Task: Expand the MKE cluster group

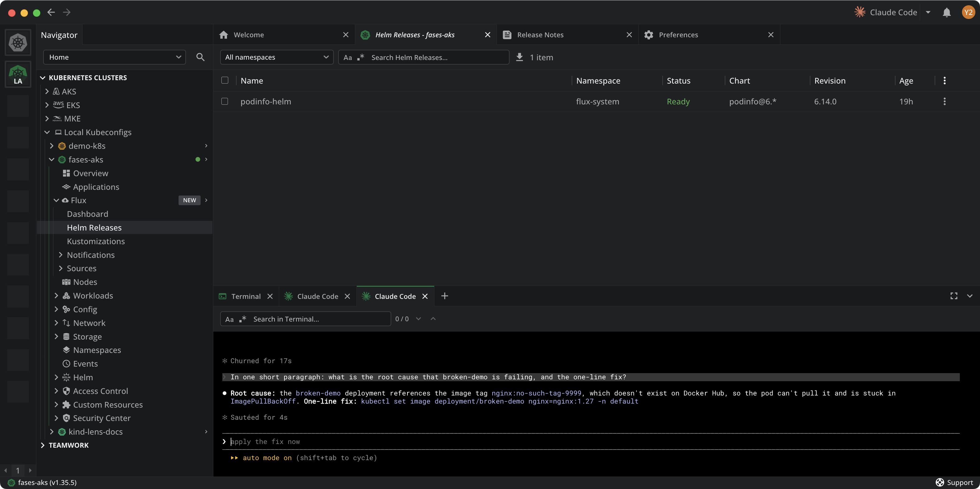Action: (47, 119)
